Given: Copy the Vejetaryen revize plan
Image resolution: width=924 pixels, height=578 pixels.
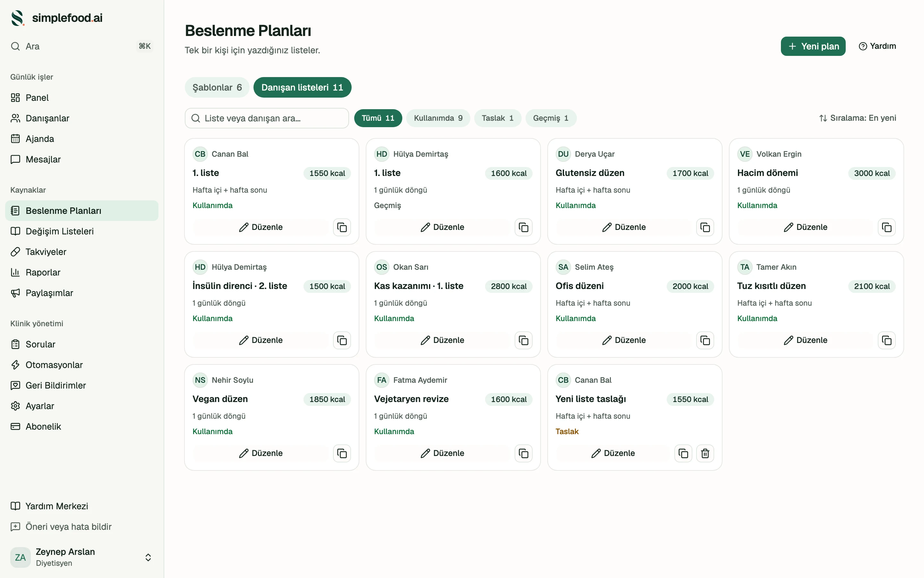Looking at the screenshot, I should pyautogui.click(x=524, y=453).
